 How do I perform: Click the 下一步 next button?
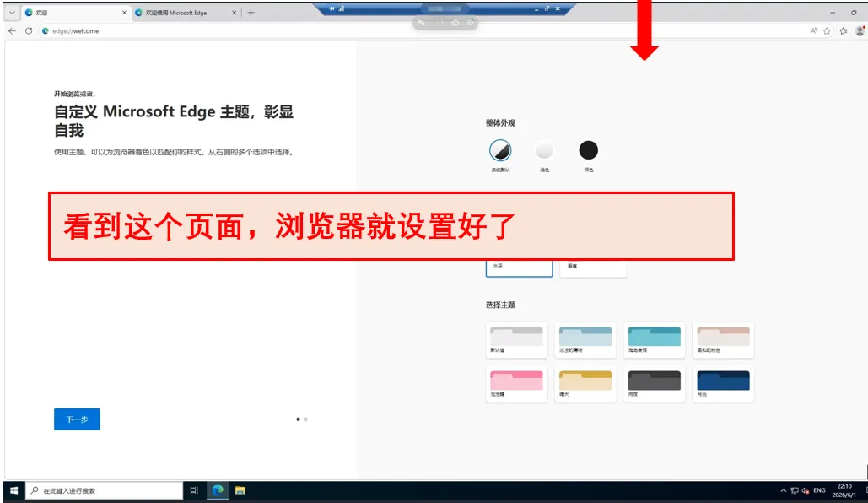click(x=77, y=419)
